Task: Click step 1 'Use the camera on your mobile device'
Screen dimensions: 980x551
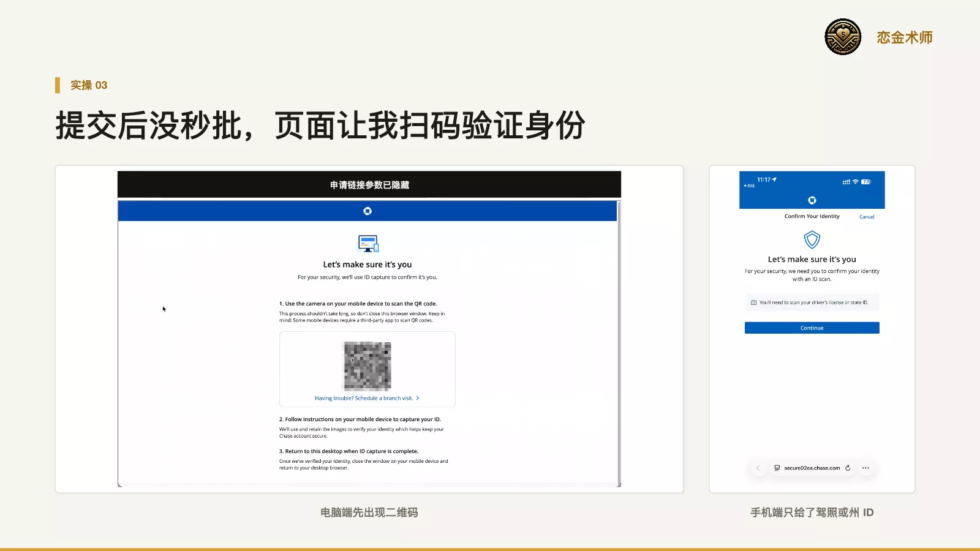Action: coord(358,304)
